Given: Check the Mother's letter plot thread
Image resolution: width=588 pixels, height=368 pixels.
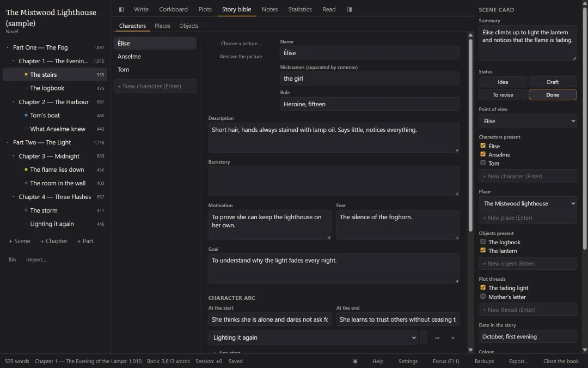Looking at the screenshot, I should click(483, 296).
